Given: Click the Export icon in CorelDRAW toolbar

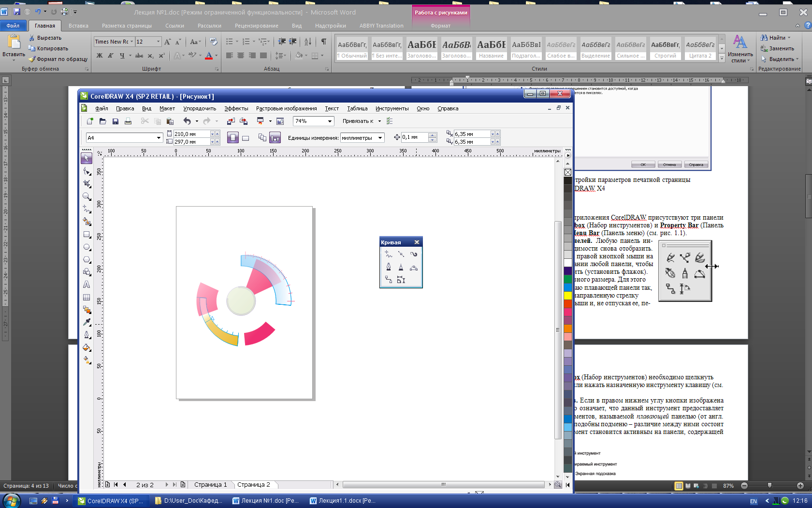Looking at the screenshot, I should [x=243, y=121].
